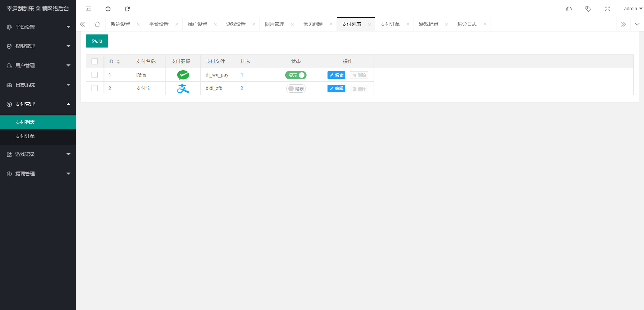Click di_wx_pay file cell
This screenshot has width=644, height=310.
[217, 75]
